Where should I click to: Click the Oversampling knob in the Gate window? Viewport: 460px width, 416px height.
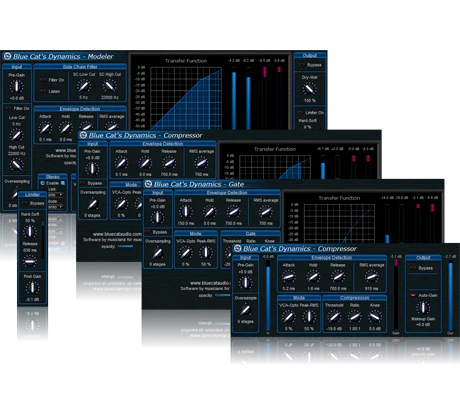tap(157, 253)
